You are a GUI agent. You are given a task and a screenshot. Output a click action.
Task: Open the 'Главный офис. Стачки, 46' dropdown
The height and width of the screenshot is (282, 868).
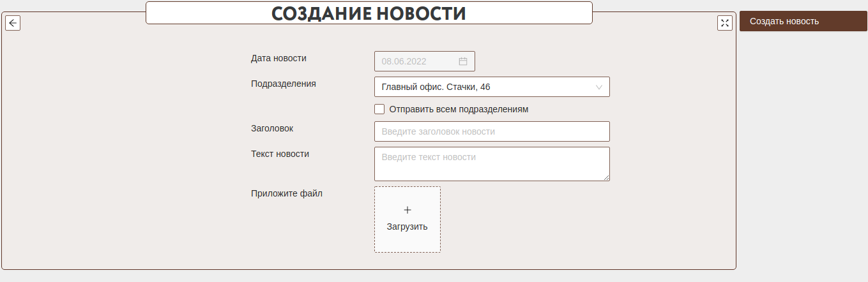point(485,87)
